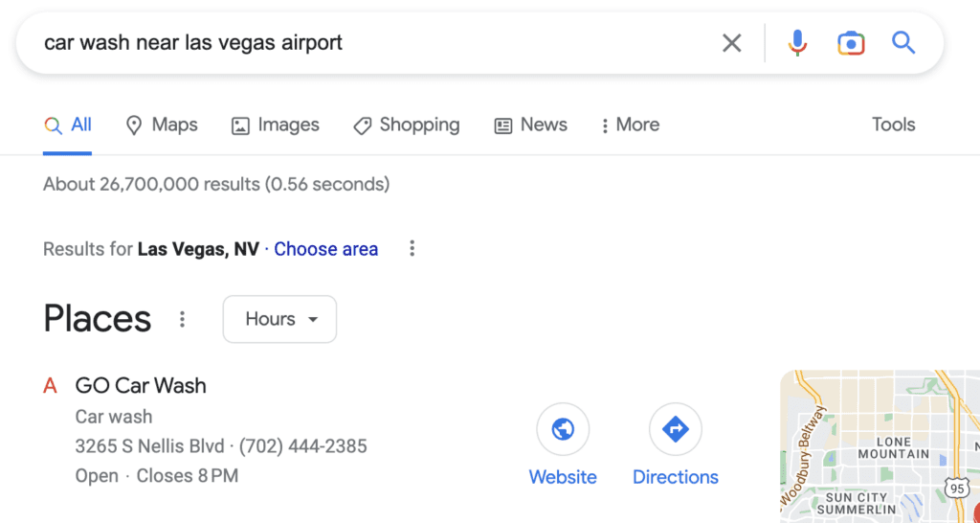Go to the News tab

click(x=530, y=125)
